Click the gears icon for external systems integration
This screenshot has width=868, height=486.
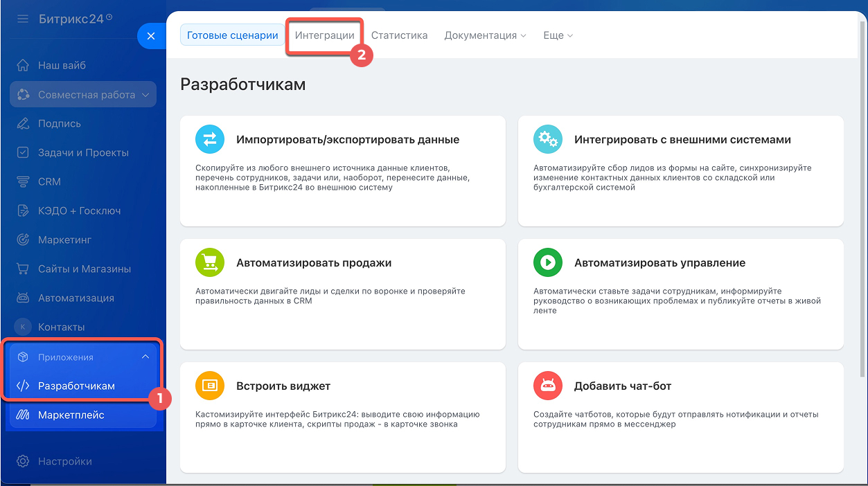click(547, 139)
